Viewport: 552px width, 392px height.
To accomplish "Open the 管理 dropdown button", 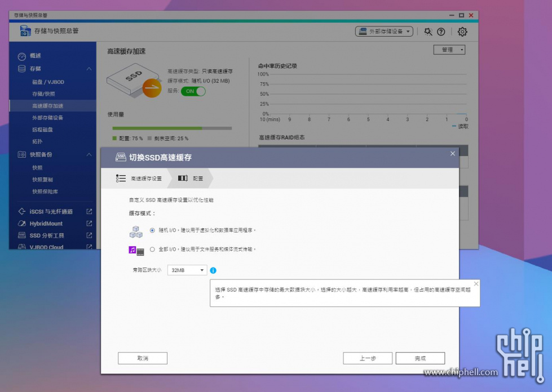I will tap(449, 50).
